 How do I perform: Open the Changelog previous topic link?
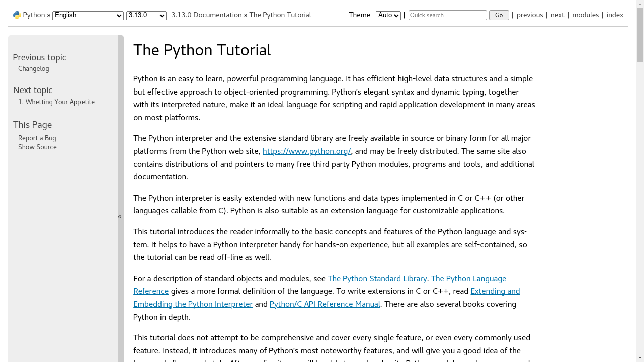(34, 69)
